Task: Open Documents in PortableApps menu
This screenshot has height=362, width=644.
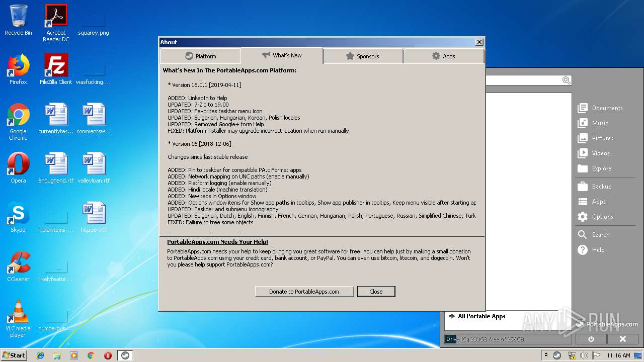Action: pyautogui.click(x=600, y=108)
